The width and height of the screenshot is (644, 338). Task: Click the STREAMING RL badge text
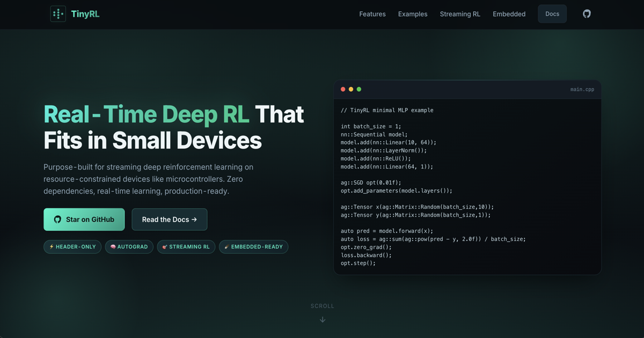point(189,247)
